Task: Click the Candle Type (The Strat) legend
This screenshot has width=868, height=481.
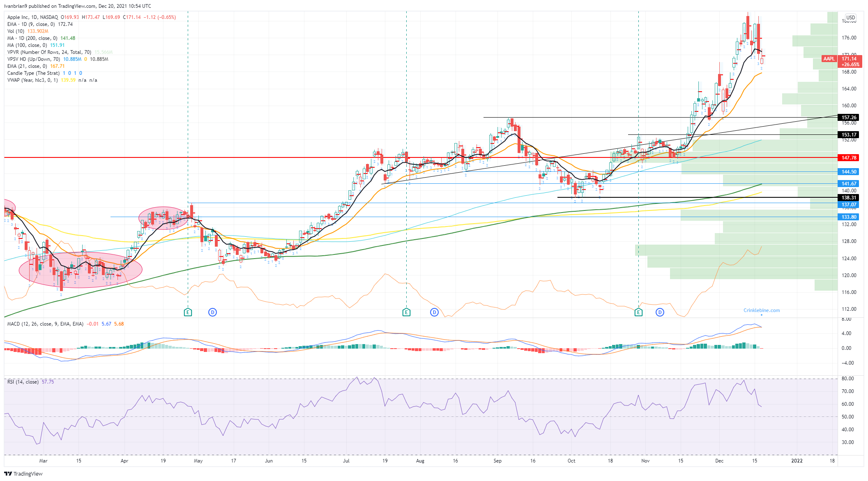Action: 44,73
